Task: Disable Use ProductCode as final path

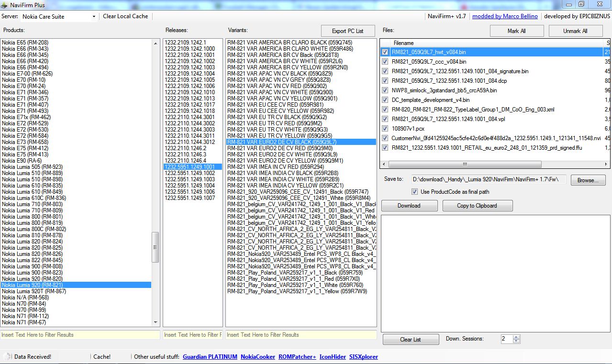Action: pyautogui.click(x=414, y=192)
